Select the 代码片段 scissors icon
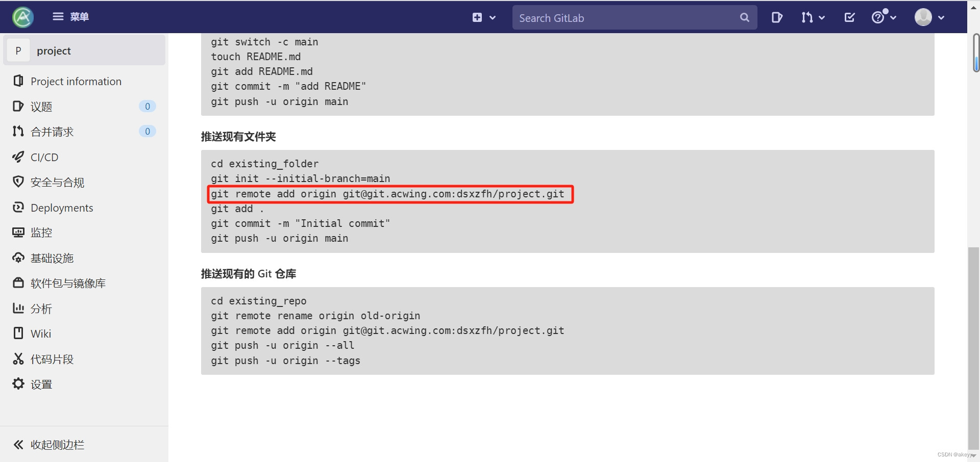 click(x=18, y=358)
